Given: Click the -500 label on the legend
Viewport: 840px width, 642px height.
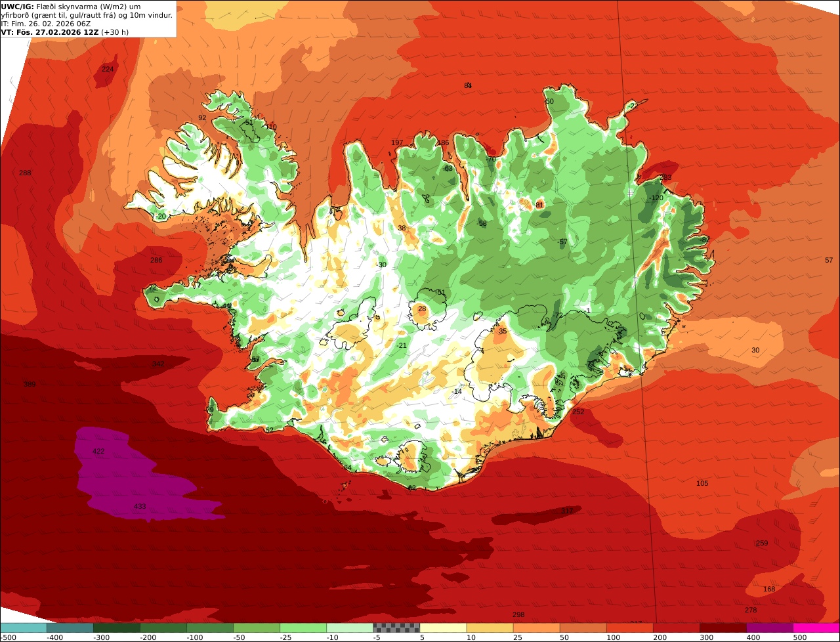Looking at the screenshot, I should click(8, 637).
